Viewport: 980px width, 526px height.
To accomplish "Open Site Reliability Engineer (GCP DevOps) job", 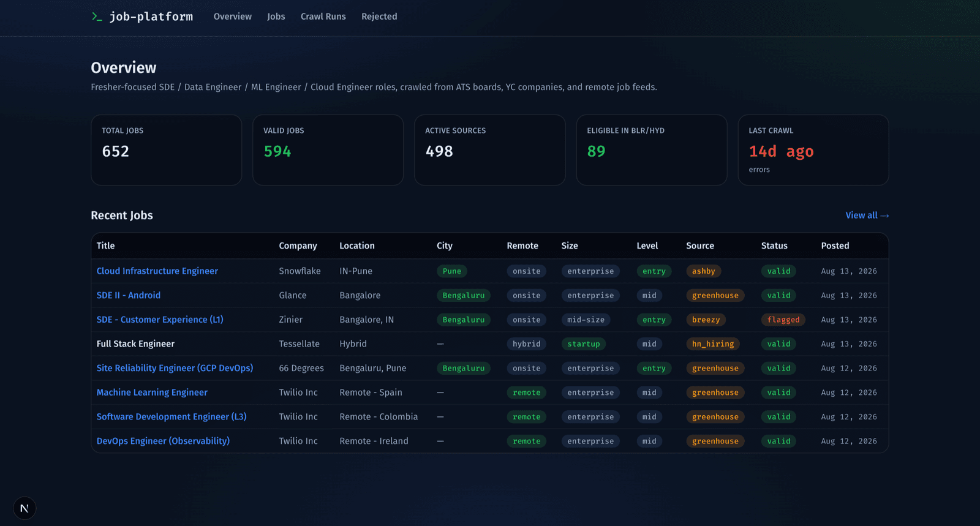I will 175,368.
